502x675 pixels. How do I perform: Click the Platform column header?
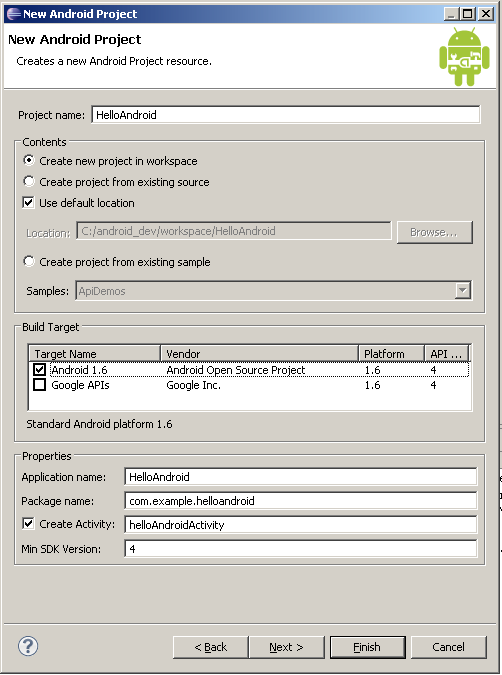click(391, 353)
